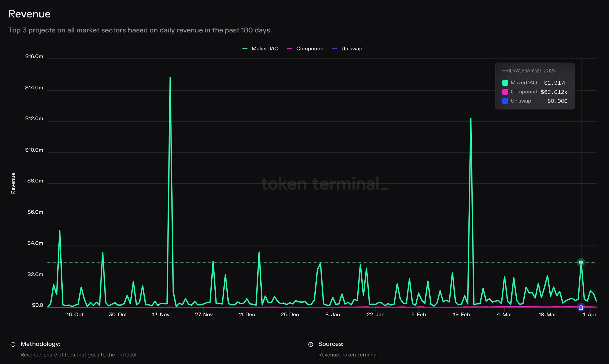Click the '$16.0m' y-axis label
Screen dimensions: 609x364
(x=34, y=56)
